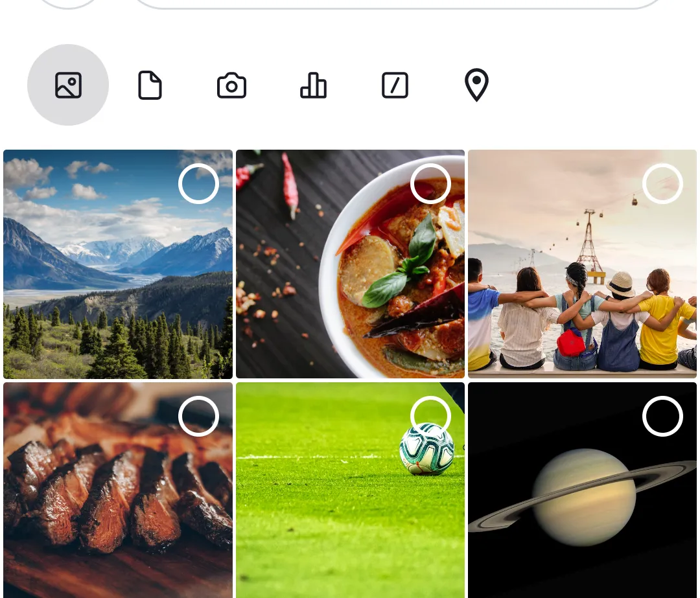Tick the curry bowl photo selection circle
Viewport: 700px width, 598px height.
tap(430, 183)
